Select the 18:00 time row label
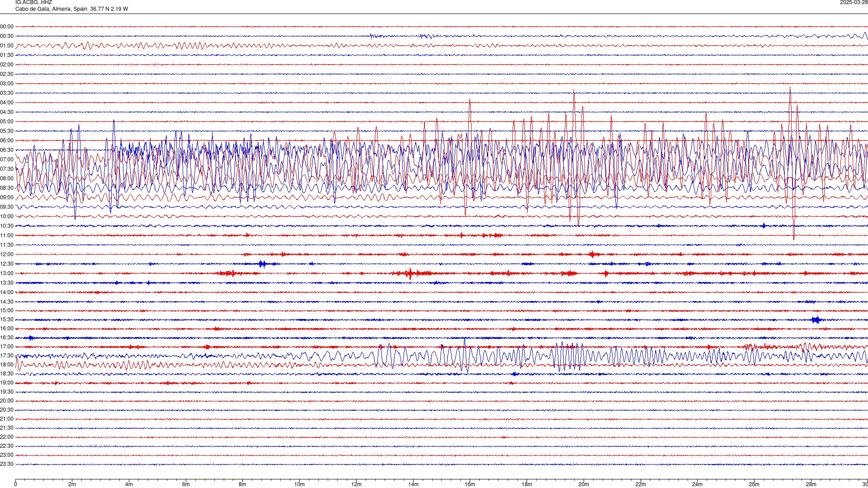868x488 pixels. click(x=7, y=365)
